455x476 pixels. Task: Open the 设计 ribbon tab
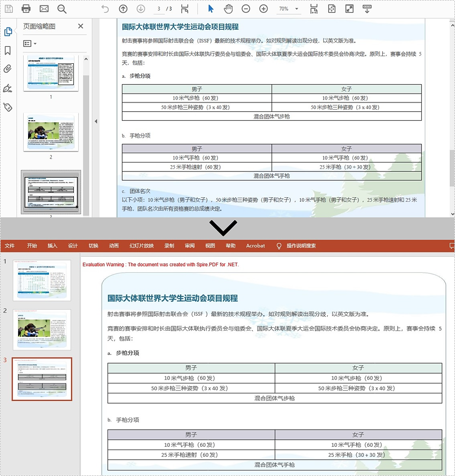[73, 246]
